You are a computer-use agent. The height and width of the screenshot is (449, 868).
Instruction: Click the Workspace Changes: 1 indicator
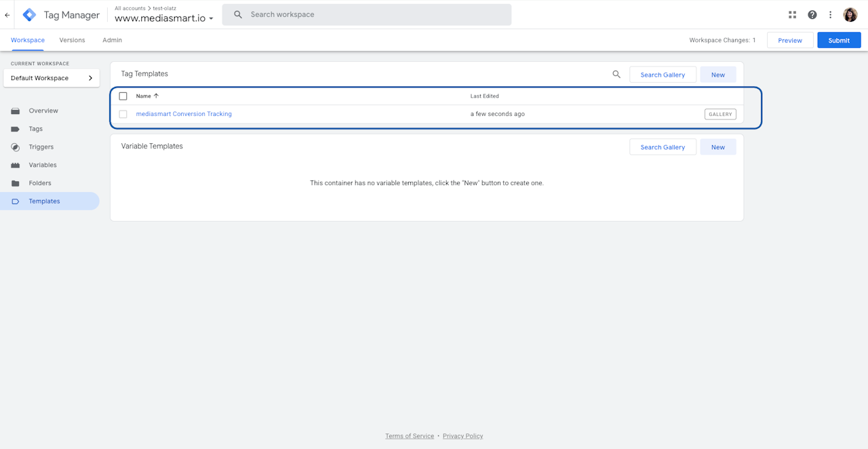tap(722, 40)
